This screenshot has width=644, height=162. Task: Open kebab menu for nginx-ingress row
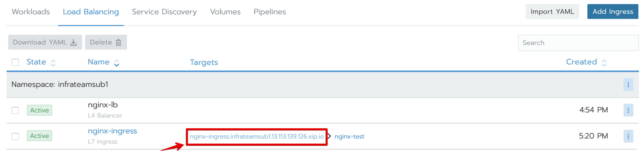point(628,136)
